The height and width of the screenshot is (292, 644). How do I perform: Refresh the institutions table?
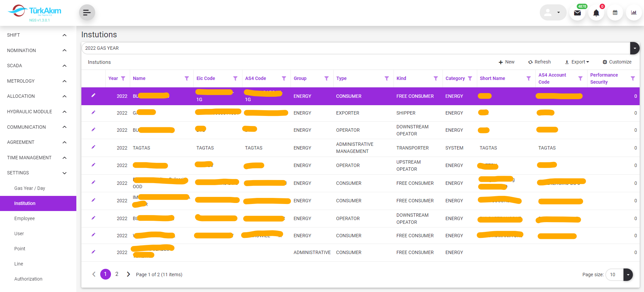(x=539, y=62)
